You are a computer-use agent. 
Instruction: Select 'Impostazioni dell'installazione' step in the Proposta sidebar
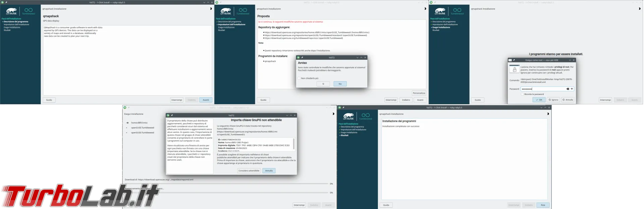point(231,24)
